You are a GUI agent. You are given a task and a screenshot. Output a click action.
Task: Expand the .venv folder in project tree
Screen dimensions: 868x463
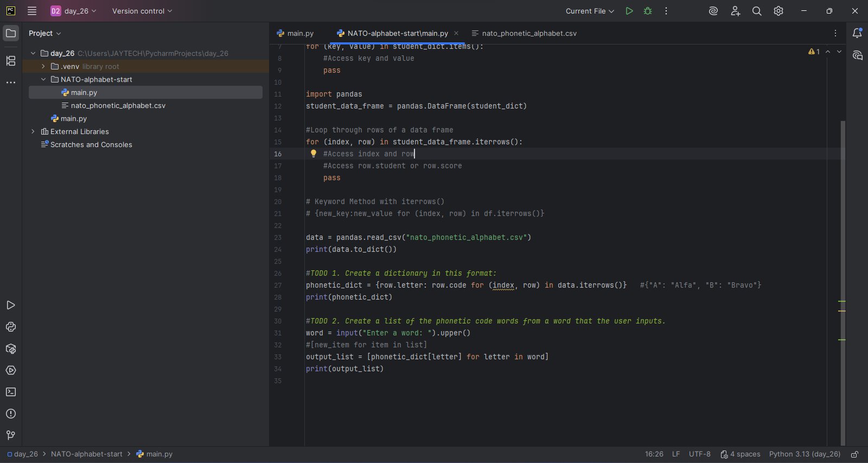pos(43,66)
